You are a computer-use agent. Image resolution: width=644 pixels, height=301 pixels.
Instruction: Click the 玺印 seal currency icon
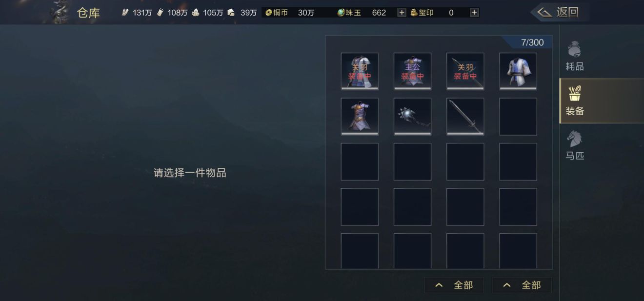414,13
